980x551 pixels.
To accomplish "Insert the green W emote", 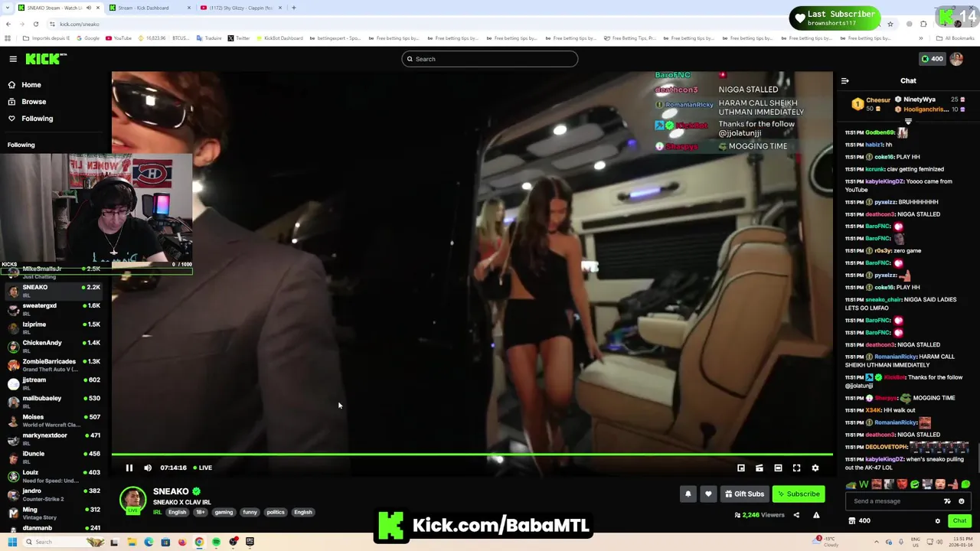I will point(864,484).
